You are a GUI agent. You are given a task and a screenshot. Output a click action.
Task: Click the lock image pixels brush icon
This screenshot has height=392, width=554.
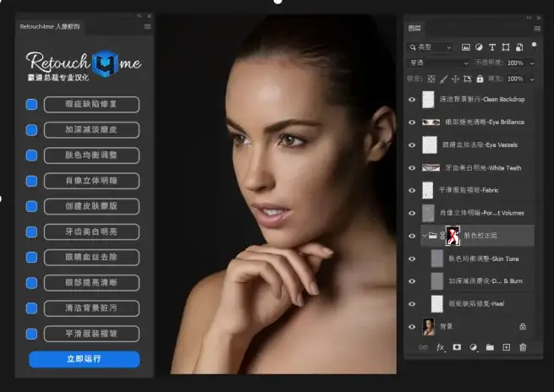(443, 79)
